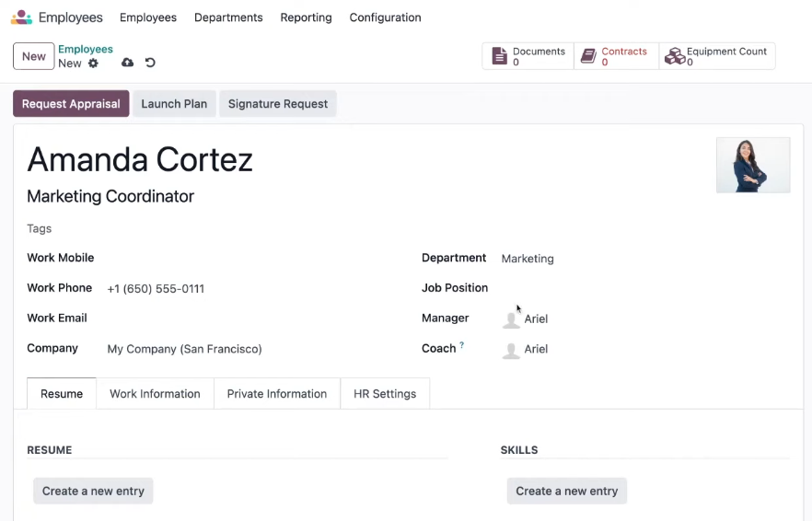Open the Reporting menu

(x=306, y=17)
